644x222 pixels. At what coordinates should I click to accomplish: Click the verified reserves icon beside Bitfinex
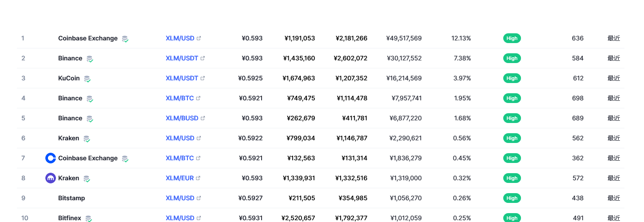click(88, 218)
